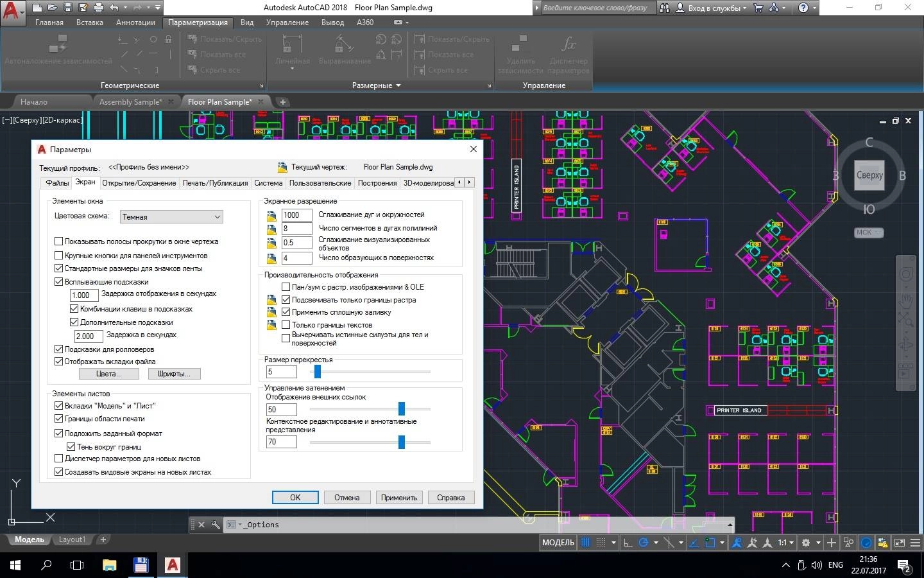Click the ViewCube top face labeled Сверху

click(869, 175)
